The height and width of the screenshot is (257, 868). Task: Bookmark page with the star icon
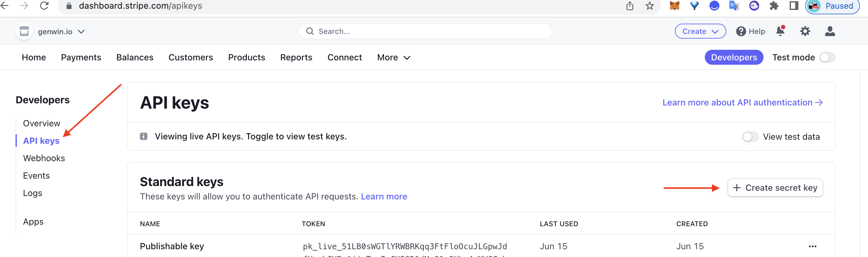click(x=650, y=6)
